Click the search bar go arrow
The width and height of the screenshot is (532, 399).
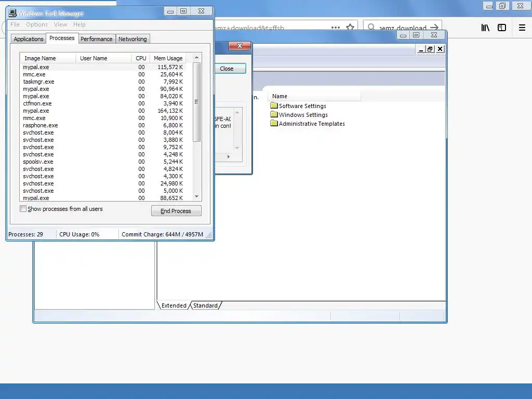coord(434,27)
